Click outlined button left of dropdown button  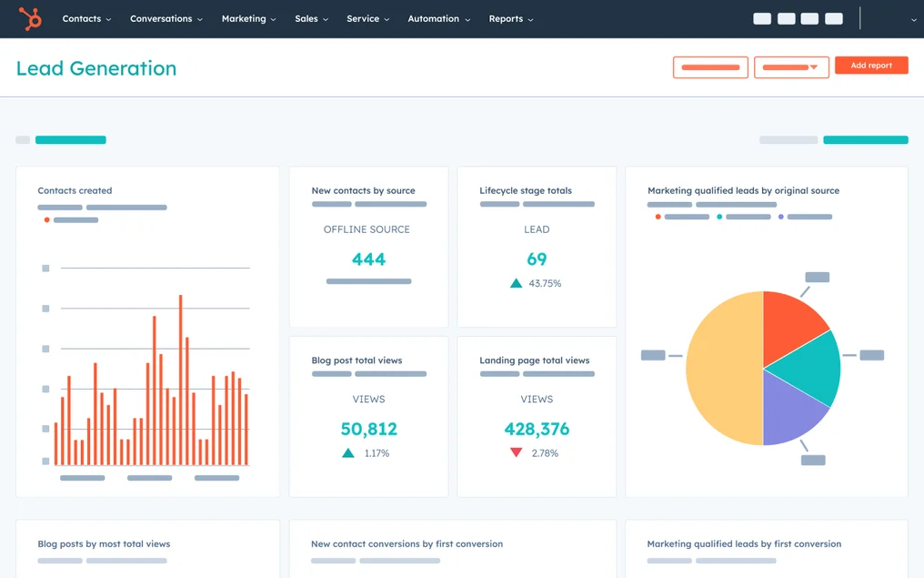(x=710, y=67)
